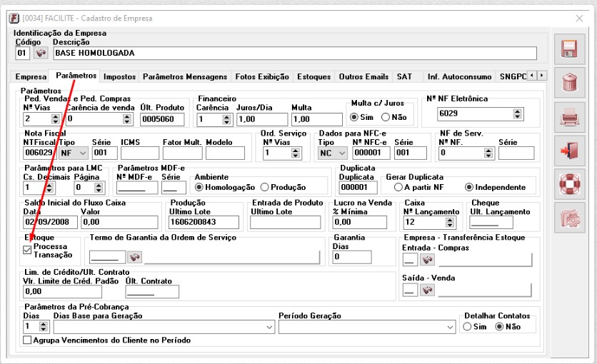Click the Entrada - Compras lookup icon

(x=427, y=261)
